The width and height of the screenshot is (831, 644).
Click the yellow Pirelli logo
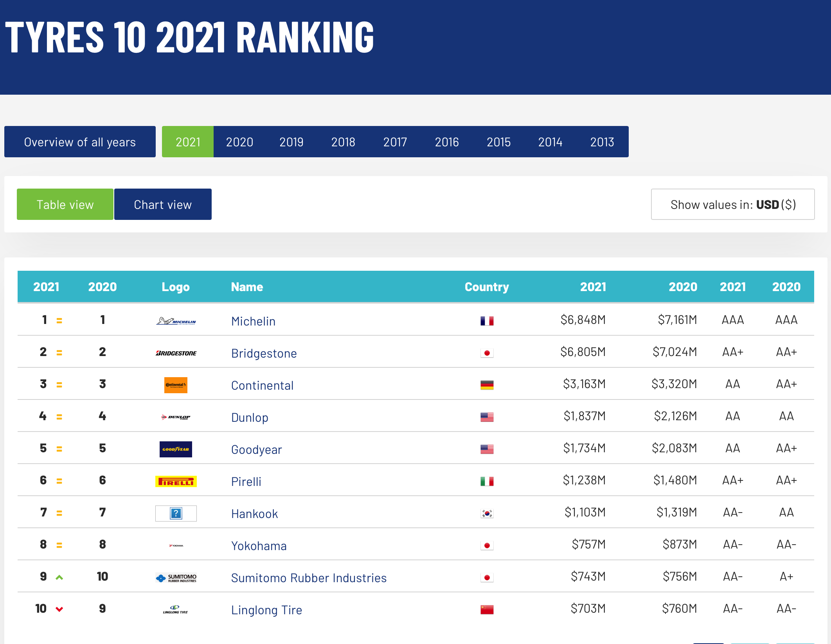coord(176,481)
